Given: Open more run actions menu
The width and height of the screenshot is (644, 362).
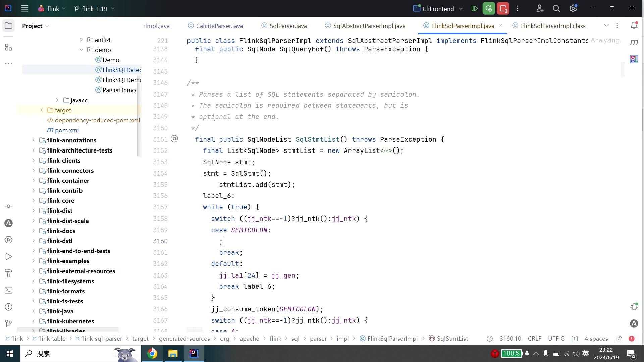Looking at the screenshot, I should (x=518, y=9).
